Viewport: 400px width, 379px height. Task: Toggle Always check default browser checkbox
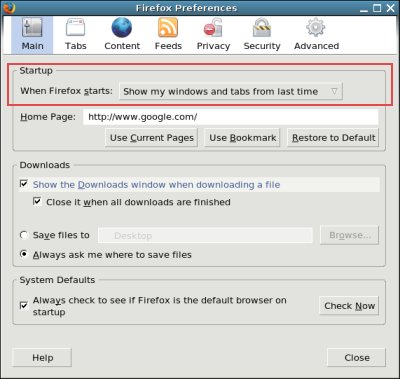coord(24,305)
